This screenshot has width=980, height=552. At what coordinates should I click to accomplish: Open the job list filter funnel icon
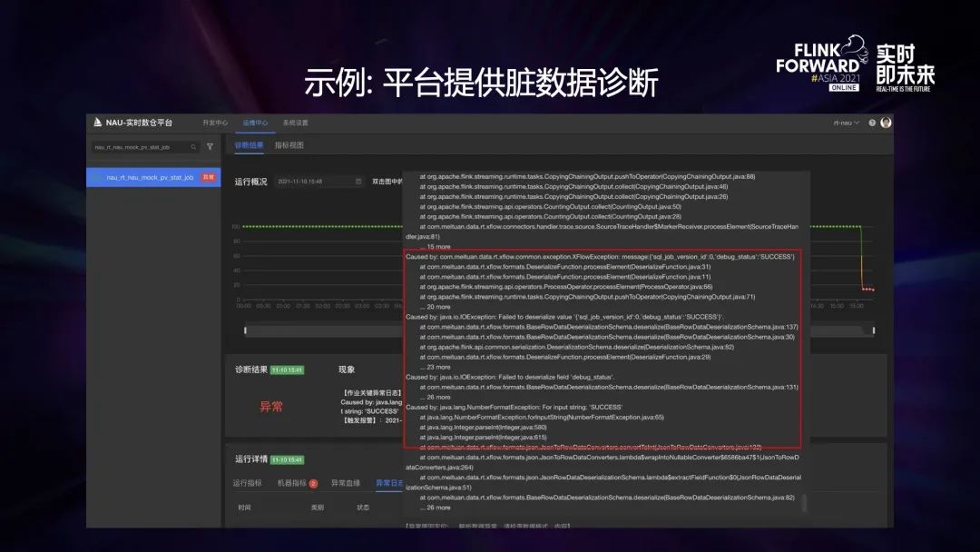tap(210, 147)
